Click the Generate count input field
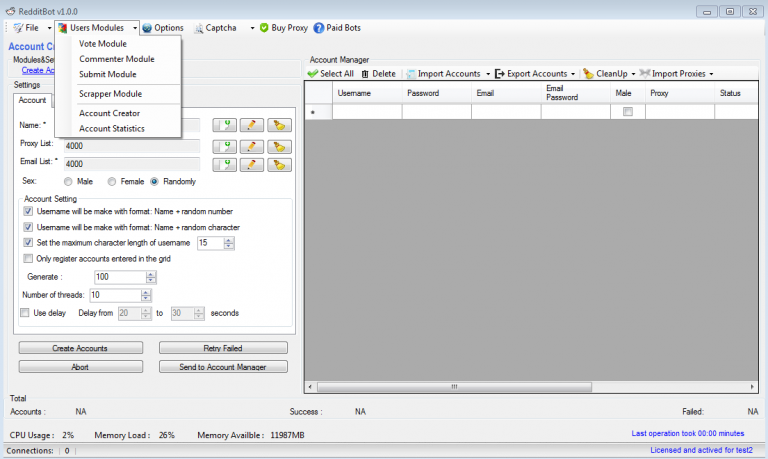This screenshot has height=459, width=768. (118, 277)
